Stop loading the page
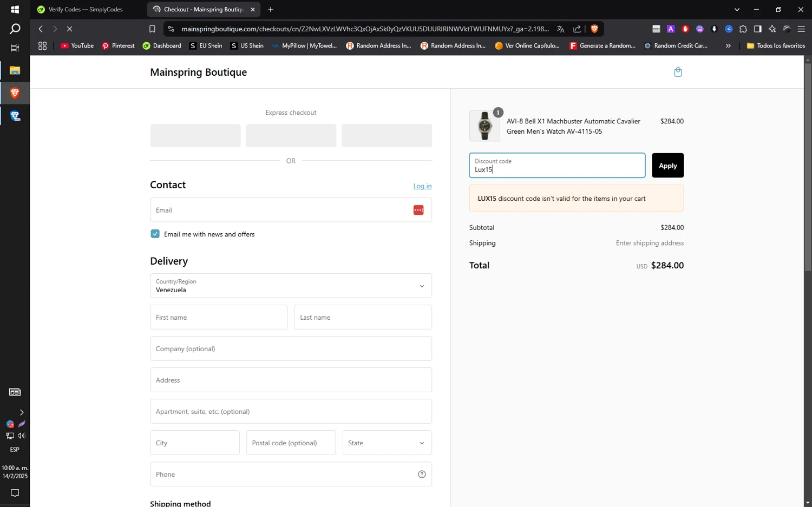 (x=69, y=29)
